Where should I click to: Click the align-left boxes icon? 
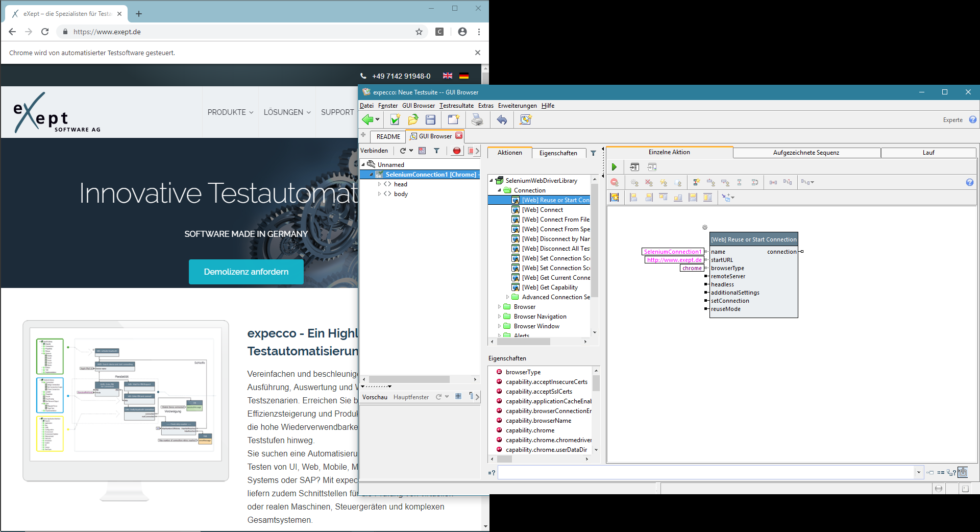click(x=633, y=198)
